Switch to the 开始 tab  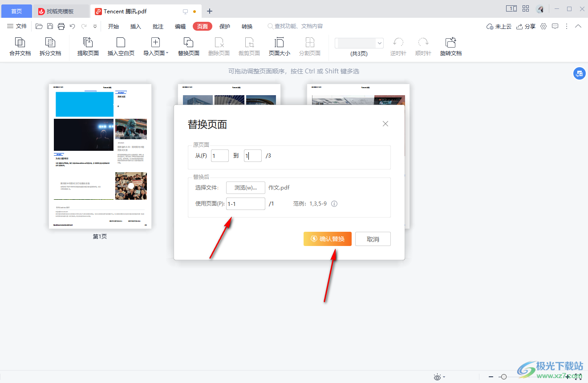(x=114, y=26)
